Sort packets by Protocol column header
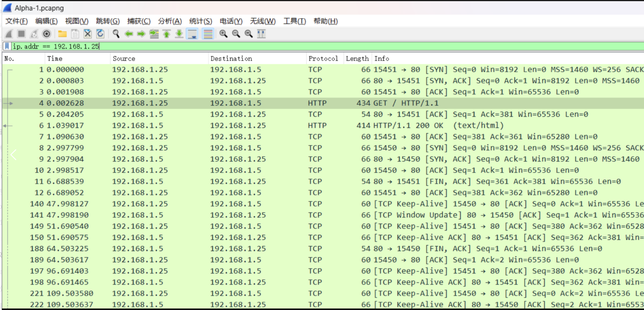Image resolution: width=644 pixels, height=310 pixels. [x=323, y=58]
